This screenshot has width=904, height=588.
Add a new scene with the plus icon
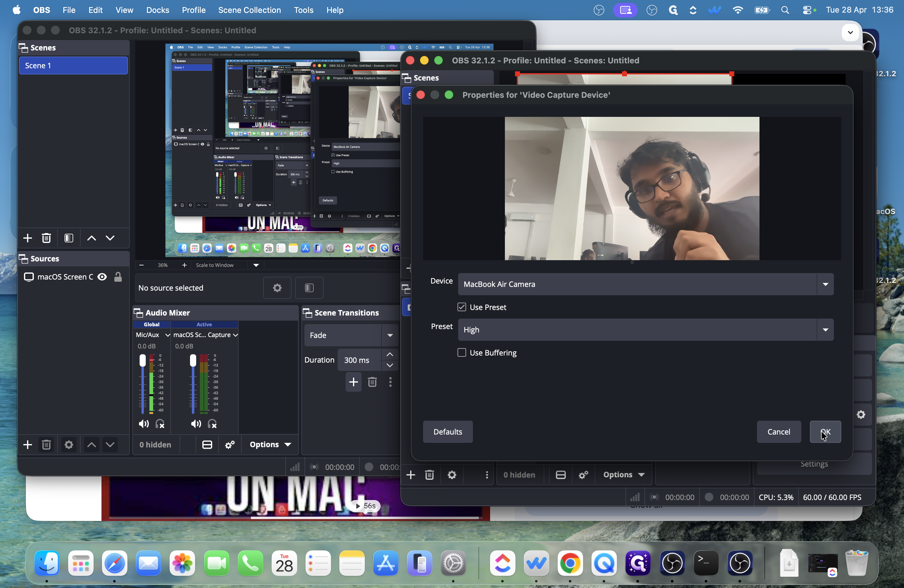(27, 238)
